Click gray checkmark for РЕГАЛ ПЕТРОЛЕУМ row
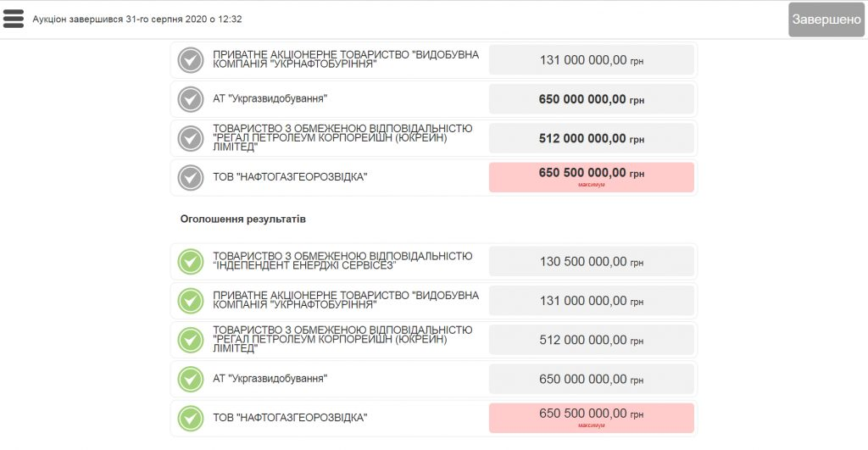The width and height of the screenshot is (868, 450). coord(191,138)
